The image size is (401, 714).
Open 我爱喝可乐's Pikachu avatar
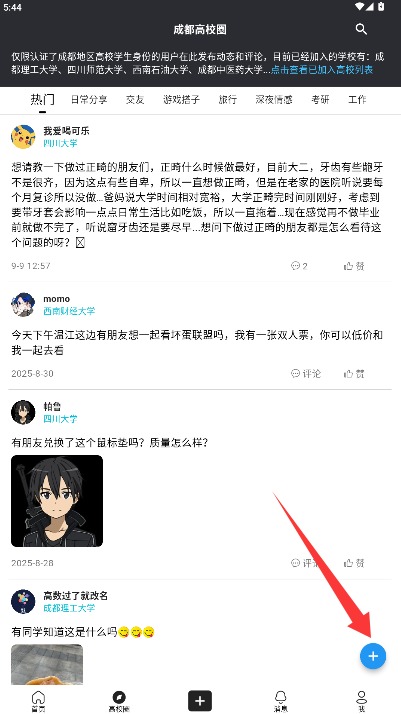(x=23, y=137)
